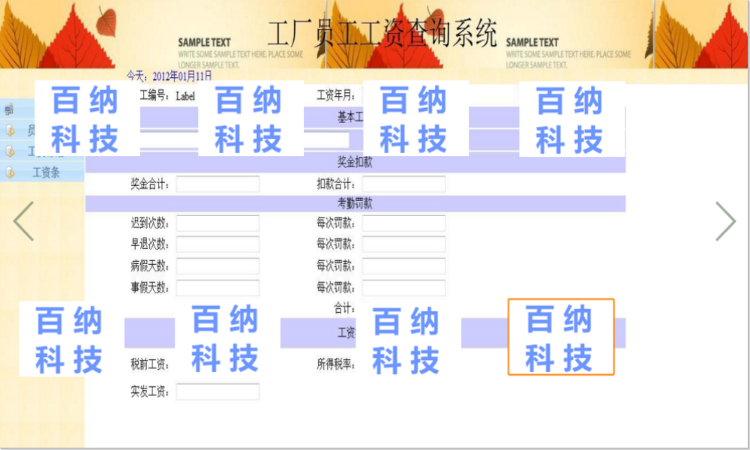Click the 考勤罚款 section header
The image size is (750, 450).
click(x=355, y=203)
